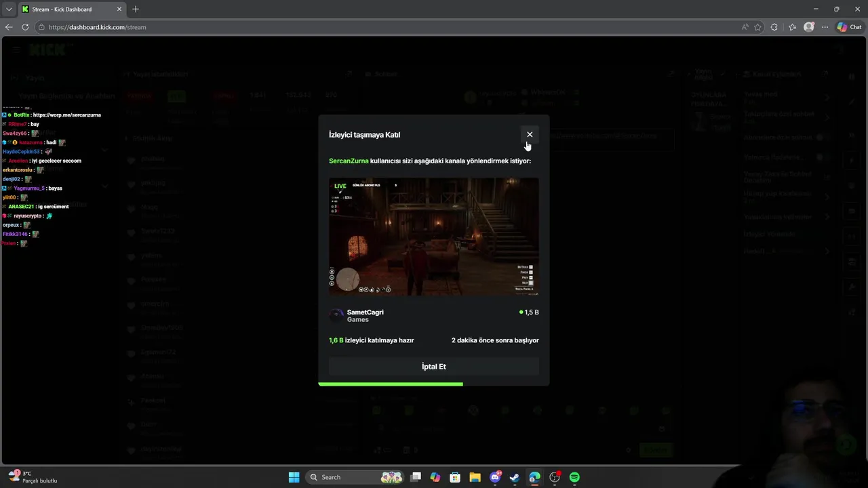Close the İzleyici taşımaya Katıl dialog
The image size is (868, 488).
click(530, 134)
